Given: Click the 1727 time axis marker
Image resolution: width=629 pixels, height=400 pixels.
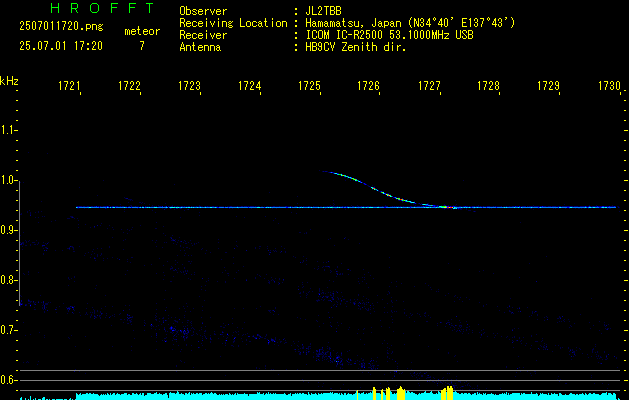Looking at the screenshot, I should click(x=428, y=86).
